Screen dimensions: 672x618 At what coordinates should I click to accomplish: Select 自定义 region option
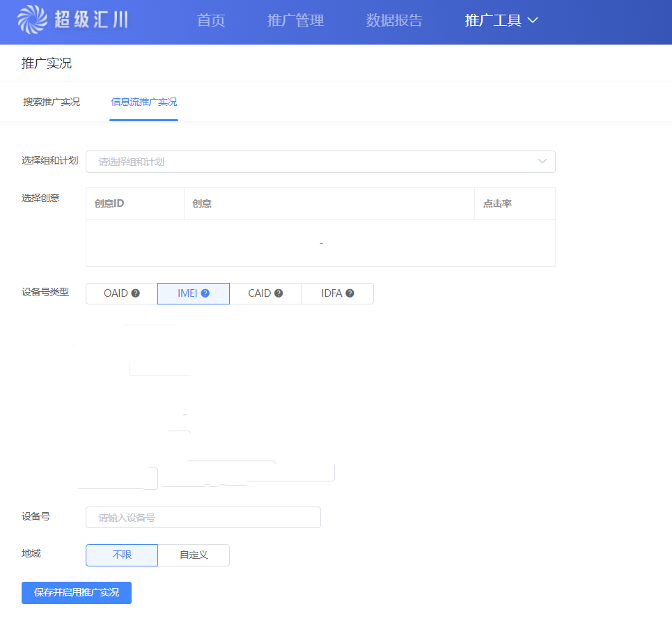[194, 555]
